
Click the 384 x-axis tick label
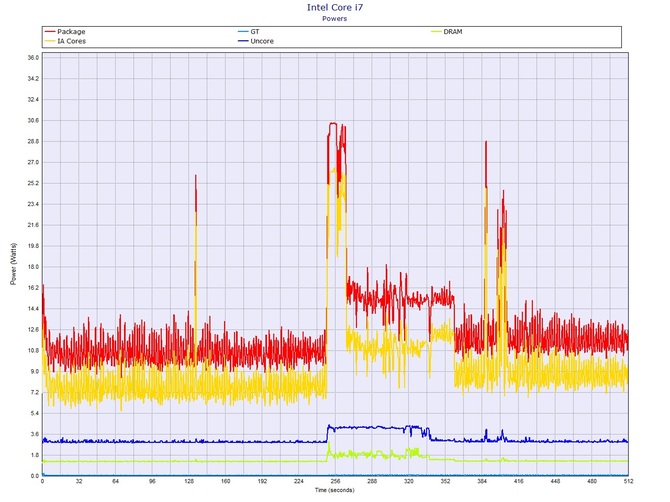(482, 481)
